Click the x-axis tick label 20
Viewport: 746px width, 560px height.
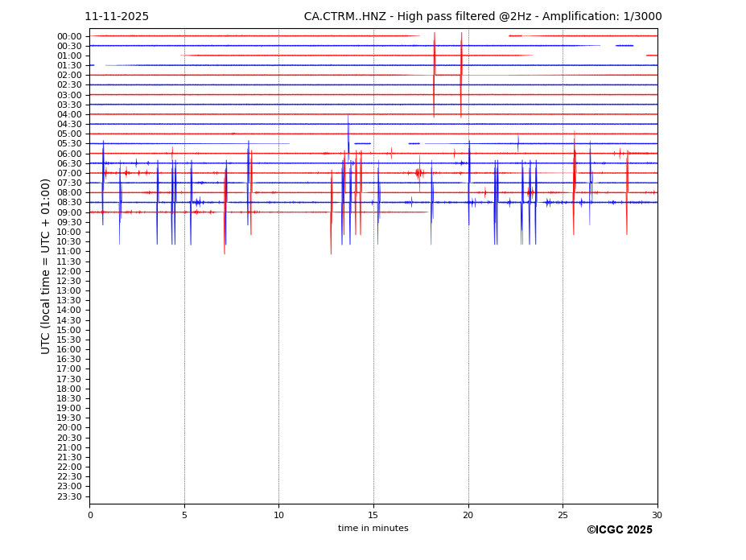[468, 515]
